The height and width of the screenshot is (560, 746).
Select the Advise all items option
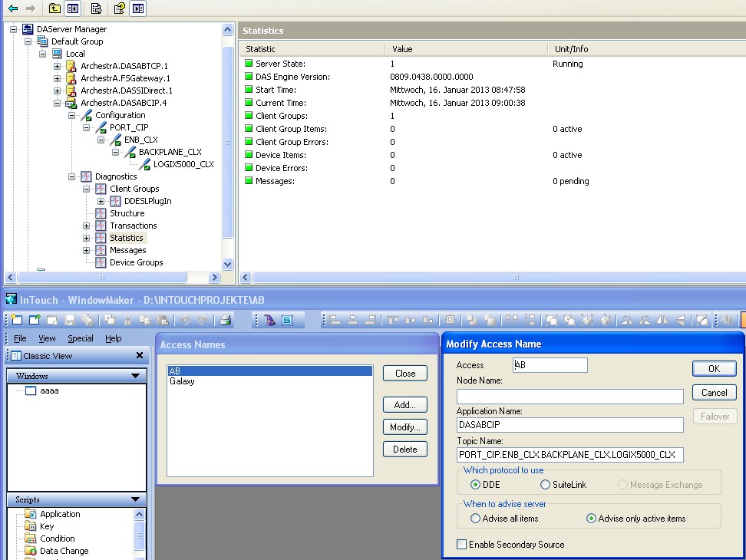[x=476, y=519]
